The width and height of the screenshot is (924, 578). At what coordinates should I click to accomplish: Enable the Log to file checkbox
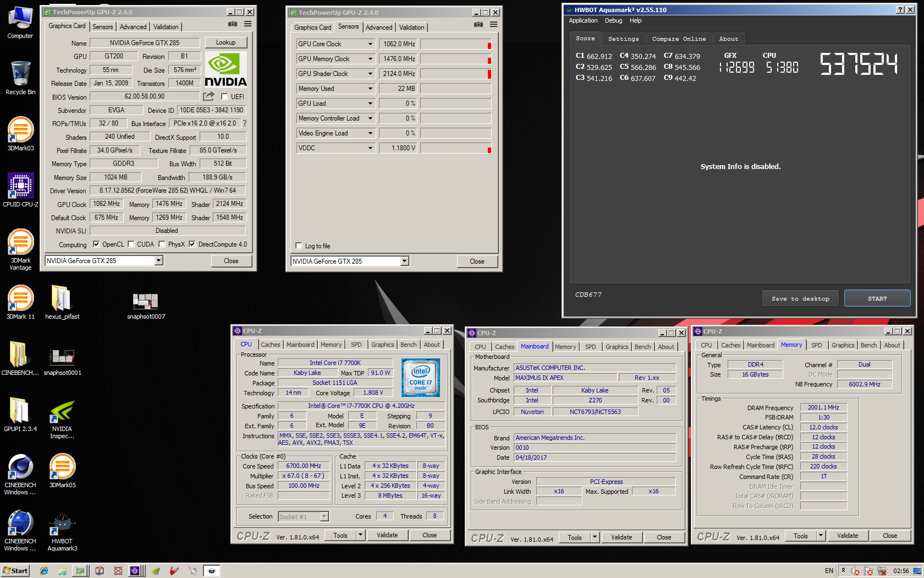point(299,246)
